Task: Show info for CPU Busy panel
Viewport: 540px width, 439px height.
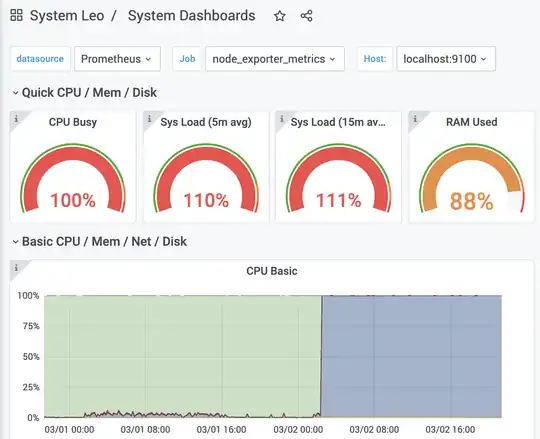Action: [x=16, y=119]
